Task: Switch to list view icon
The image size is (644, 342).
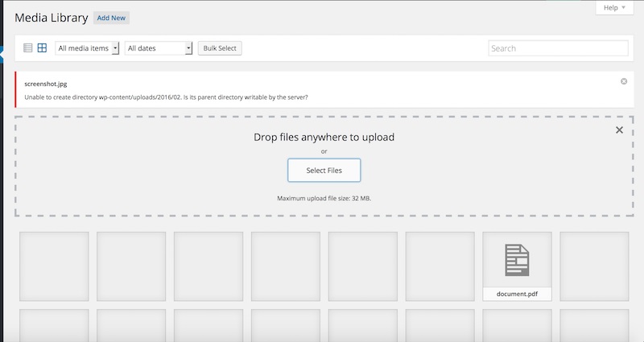Action: (28, 48)
